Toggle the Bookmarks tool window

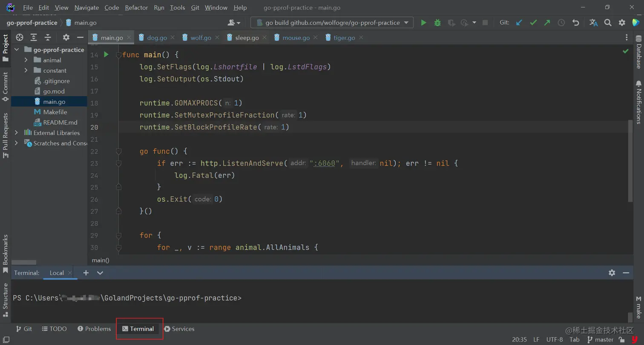pyautogui.click(x=5, y=254)
